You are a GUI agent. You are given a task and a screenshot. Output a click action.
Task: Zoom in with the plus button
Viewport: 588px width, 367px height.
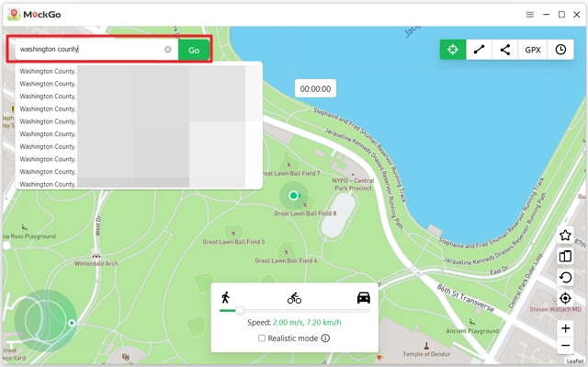pyautogui.click(x=566, y=328)
